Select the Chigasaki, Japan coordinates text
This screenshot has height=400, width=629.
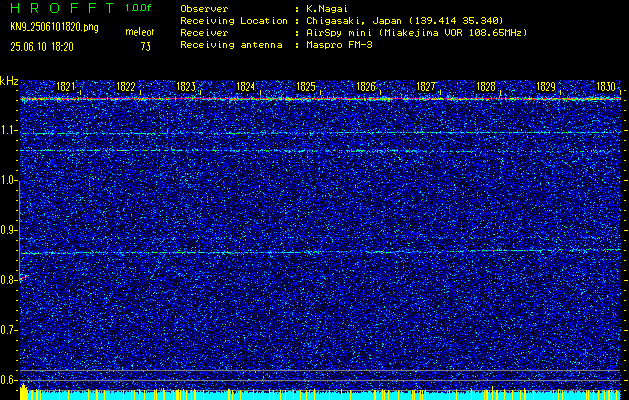[406, 21]
